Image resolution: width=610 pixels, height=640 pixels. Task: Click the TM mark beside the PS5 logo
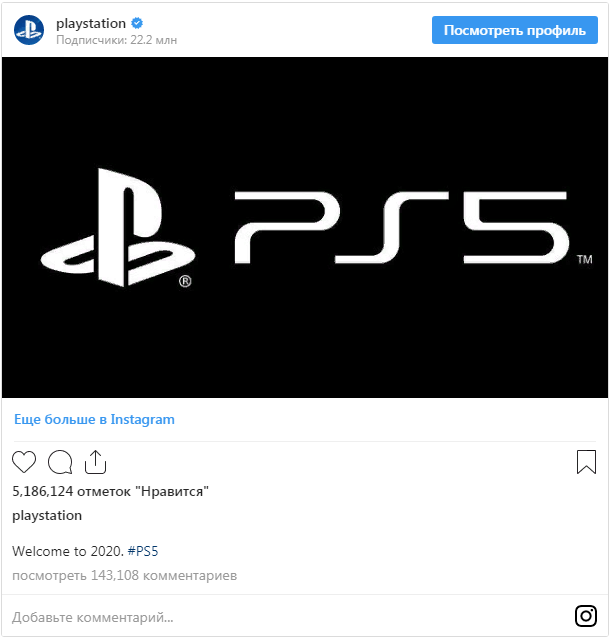coord(585,260)
